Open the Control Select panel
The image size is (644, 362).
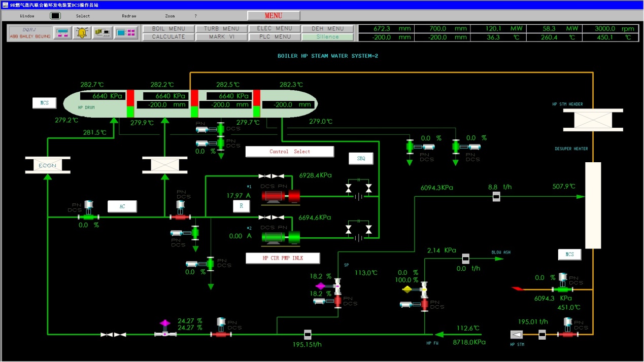(x=290, y=152)
